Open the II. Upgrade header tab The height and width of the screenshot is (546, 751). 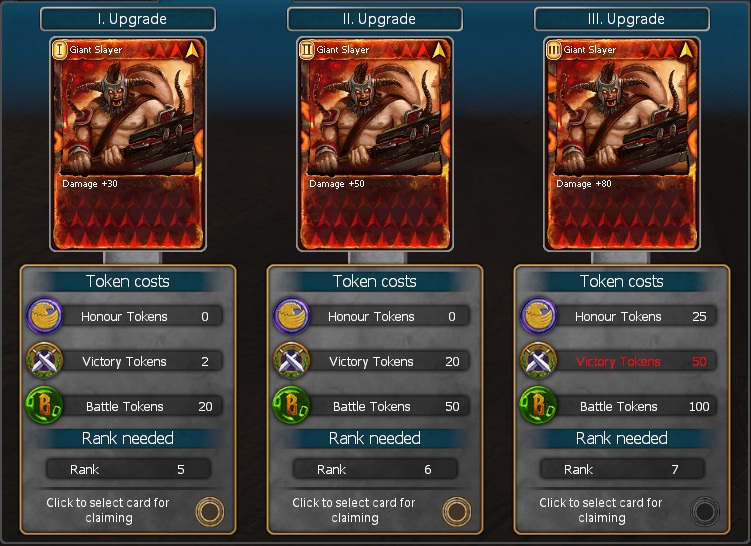coord(375,19)
